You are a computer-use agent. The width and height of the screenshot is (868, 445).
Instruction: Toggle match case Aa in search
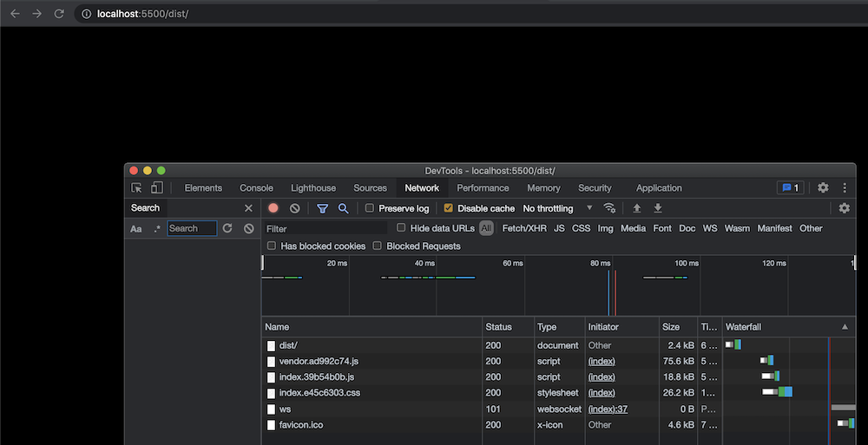(x=135, y=229)
